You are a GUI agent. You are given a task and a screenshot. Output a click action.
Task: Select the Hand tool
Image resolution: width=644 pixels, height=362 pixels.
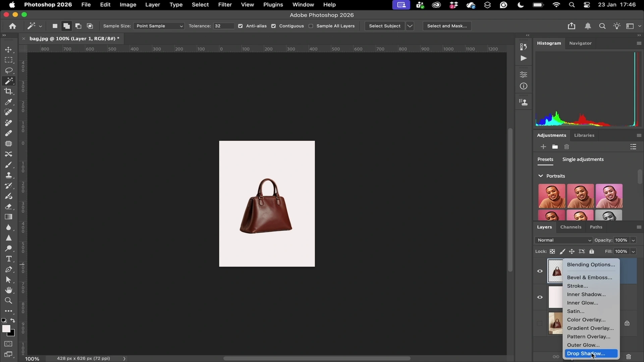point(8,290)
